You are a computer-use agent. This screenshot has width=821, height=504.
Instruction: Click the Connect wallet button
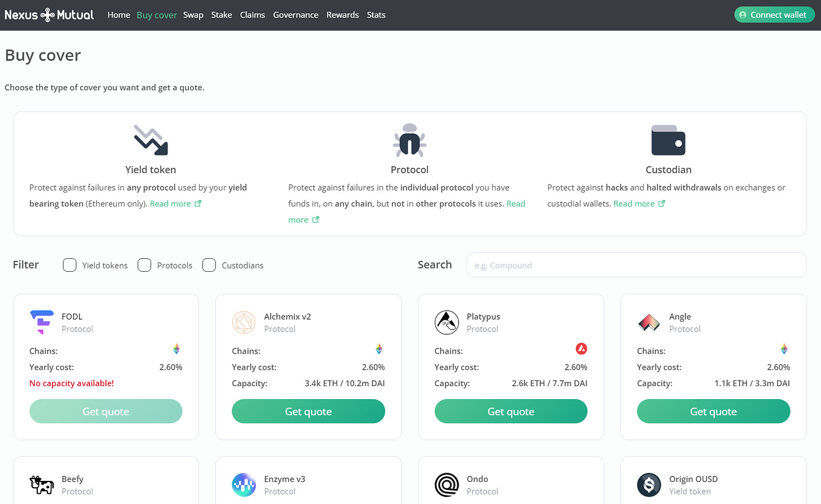point(774,15)
